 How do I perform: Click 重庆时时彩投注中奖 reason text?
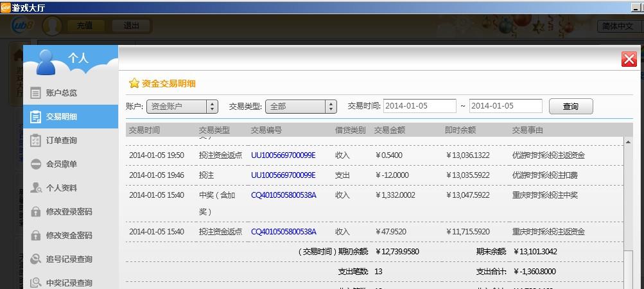[x=545, y=195]
